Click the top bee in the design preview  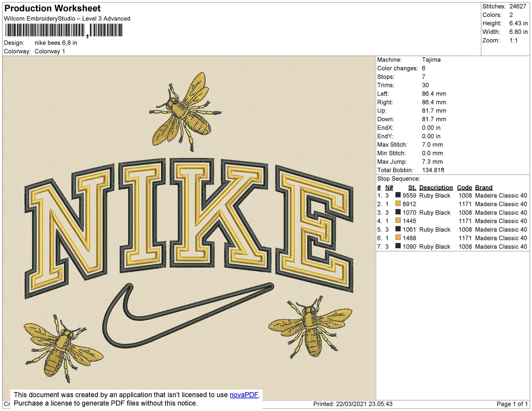pos(185,111)
